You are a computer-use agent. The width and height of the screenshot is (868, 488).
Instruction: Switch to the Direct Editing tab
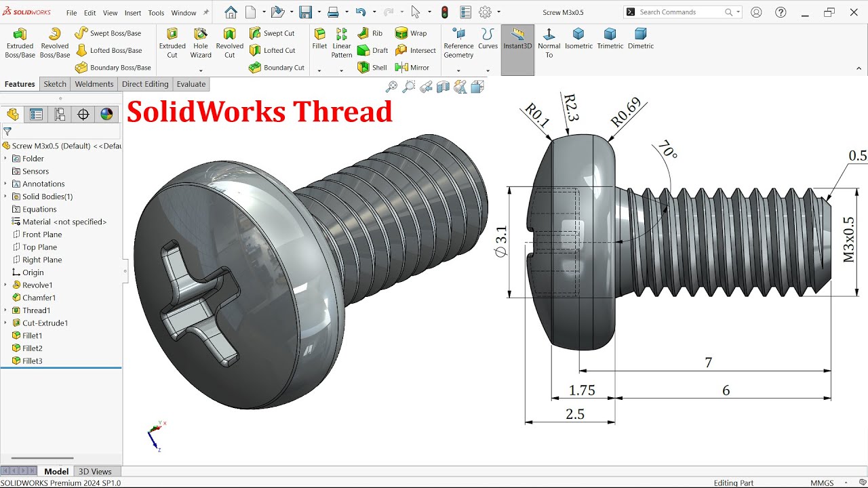pyautogui.click(x=145, y=84)
